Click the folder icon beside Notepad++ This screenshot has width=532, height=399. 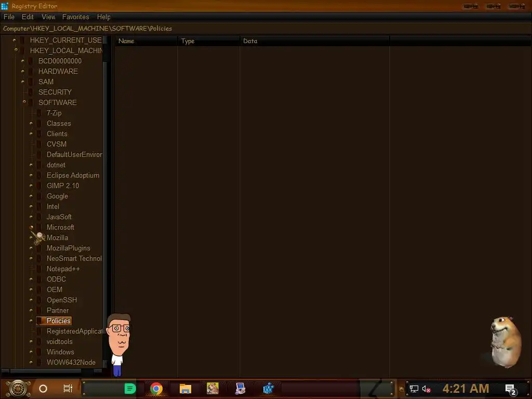[x=39, y=269]
